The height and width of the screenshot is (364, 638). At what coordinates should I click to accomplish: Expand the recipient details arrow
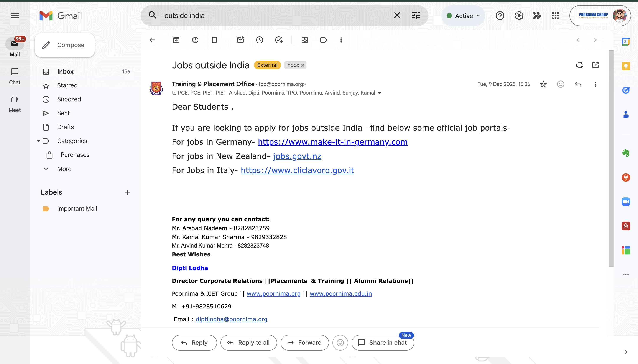[x=379, y=93]
